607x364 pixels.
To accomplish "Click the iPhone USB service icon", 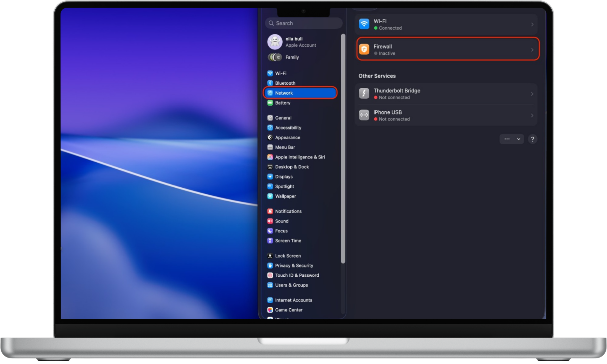I will 364,115.
